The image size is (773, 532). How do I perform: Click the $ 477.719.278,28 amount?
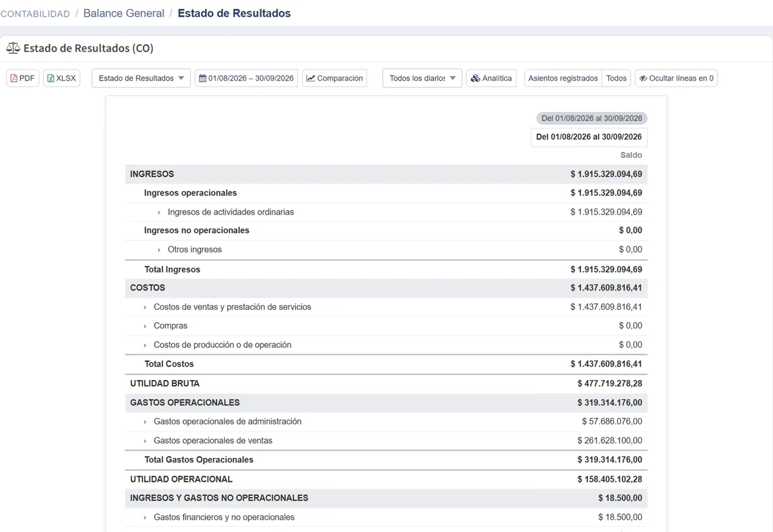pos(609,383)
